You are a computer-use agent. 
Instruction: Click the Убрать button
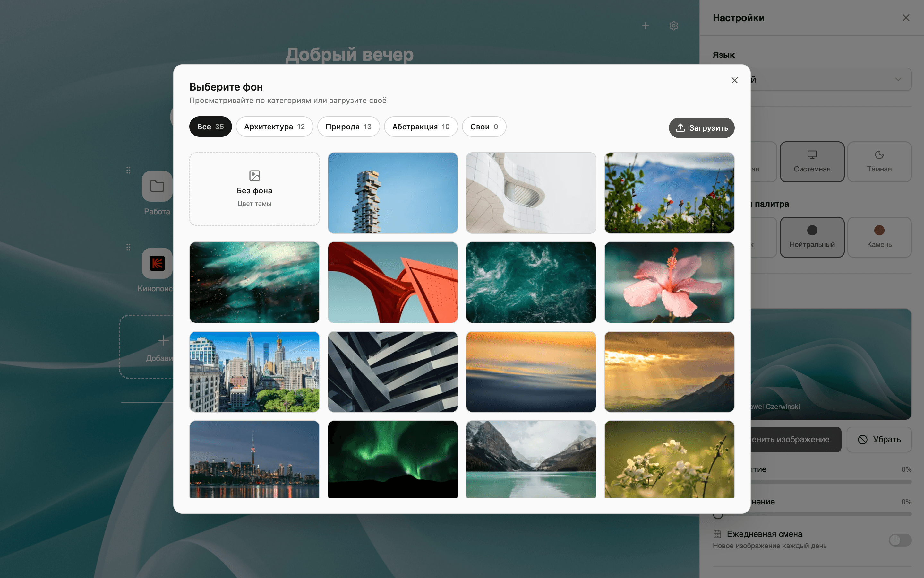coord(879,440)
